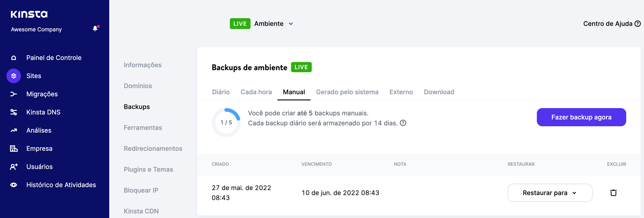The image size is (644, 218).
Task: Open the Plugins e Temas section
Action: [x=148, y=169]
